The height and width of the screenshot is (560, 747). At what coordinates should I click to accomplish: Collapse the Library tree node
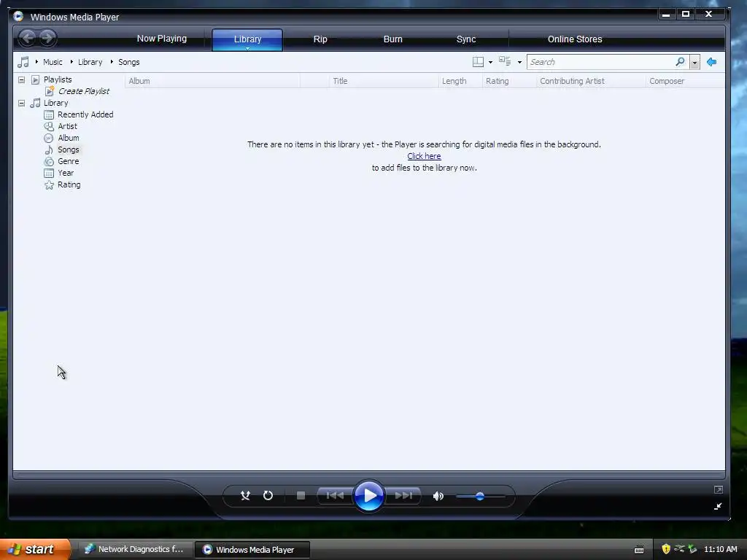point(21,103)
